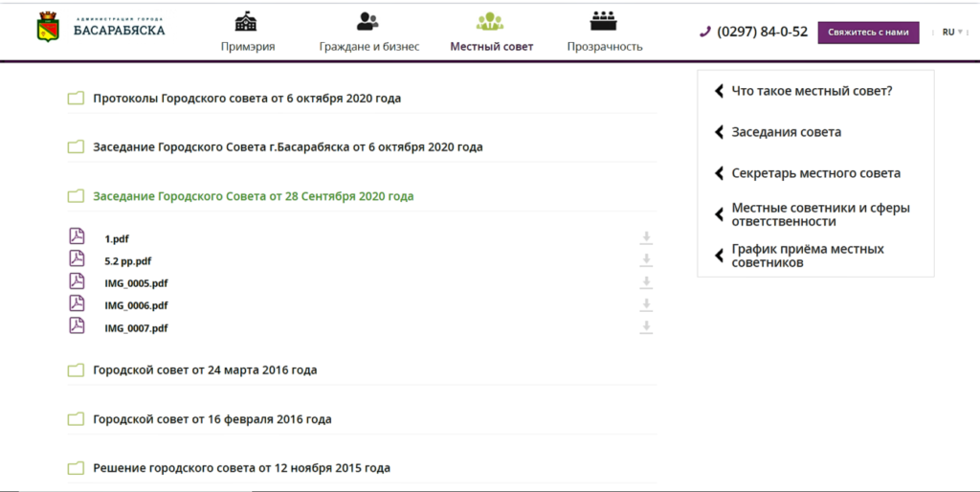Click the people icon above Граждане и бизнес
This screenshot has height=492, width=980.
[367, 21]
